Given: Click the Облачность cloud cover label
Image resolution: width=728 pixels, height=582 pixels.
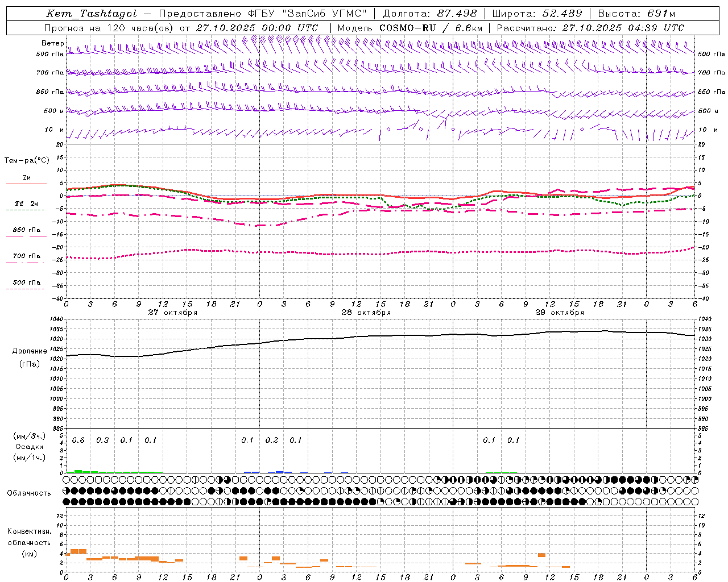Looking at the screenshot, I should 29,493.
